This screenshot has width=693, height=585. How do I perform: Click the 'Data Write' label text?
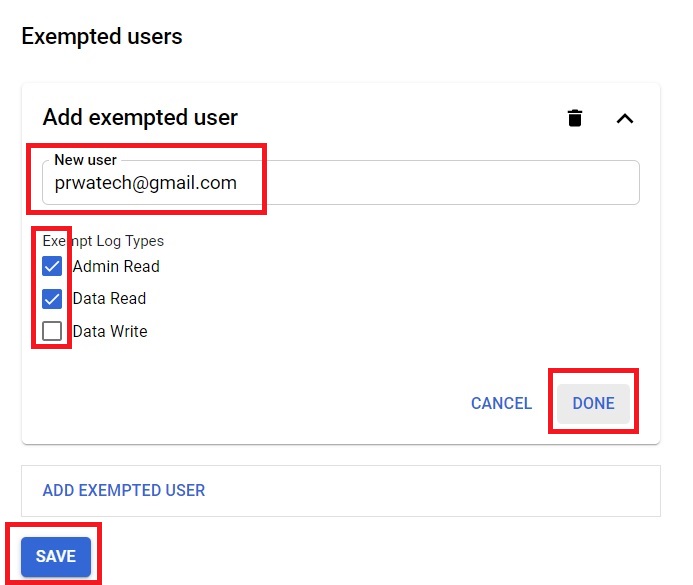click(x=110, y=331)
